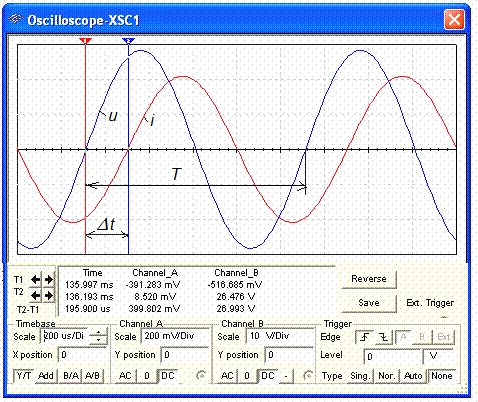Click the Reverse button
478x402 pixels.
(x=369, y=279)
